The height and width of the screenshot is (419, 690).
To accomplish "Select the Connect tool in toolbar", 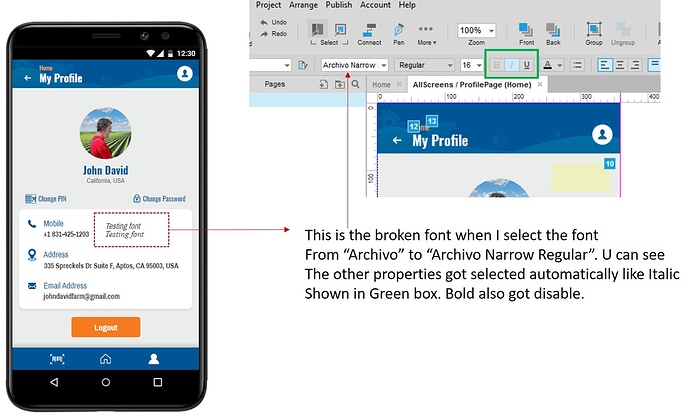I will point(369,31).
